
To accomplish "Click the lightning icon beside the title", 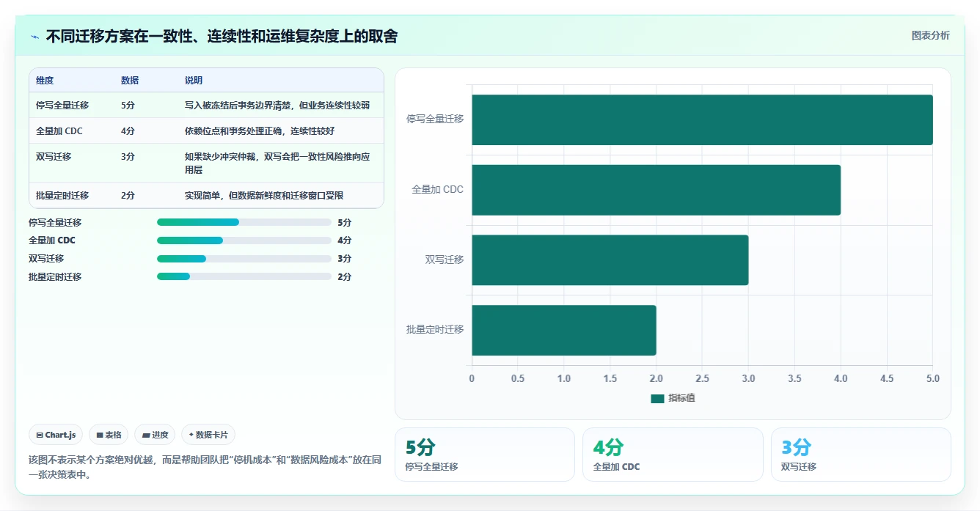I will pyautogui.click(x=35, y=37).
